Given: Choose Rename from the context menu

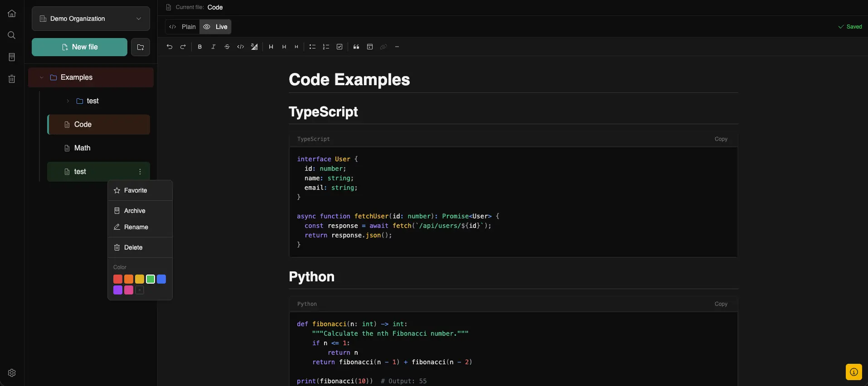Looking at the screenshot, I should click(136, 227).
